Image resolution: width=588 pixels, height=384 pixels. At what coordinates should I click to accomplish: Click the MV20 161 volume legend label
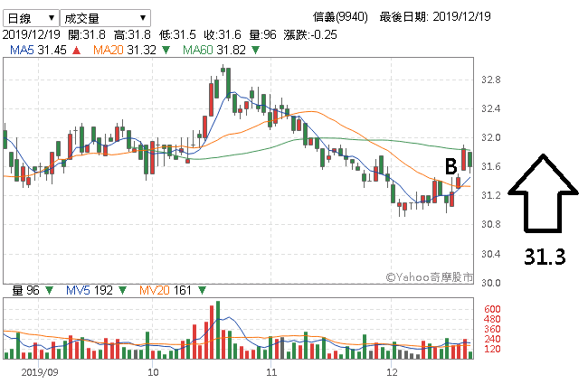point(166,290)
